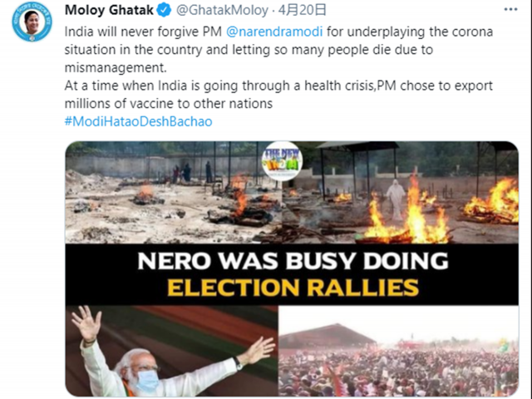Click The New India logo in image

click(283, 160)
